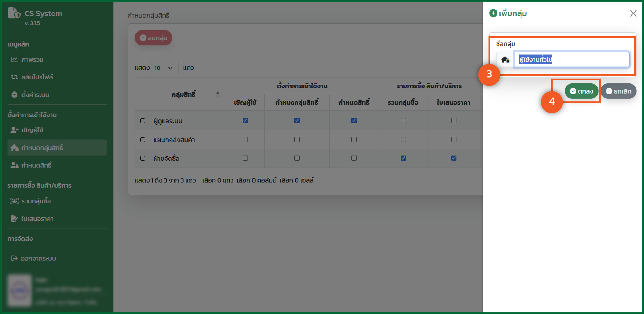Click the เชิญผู้ใช้ add-user icon

pyautogui.click(x=14, y=130)
